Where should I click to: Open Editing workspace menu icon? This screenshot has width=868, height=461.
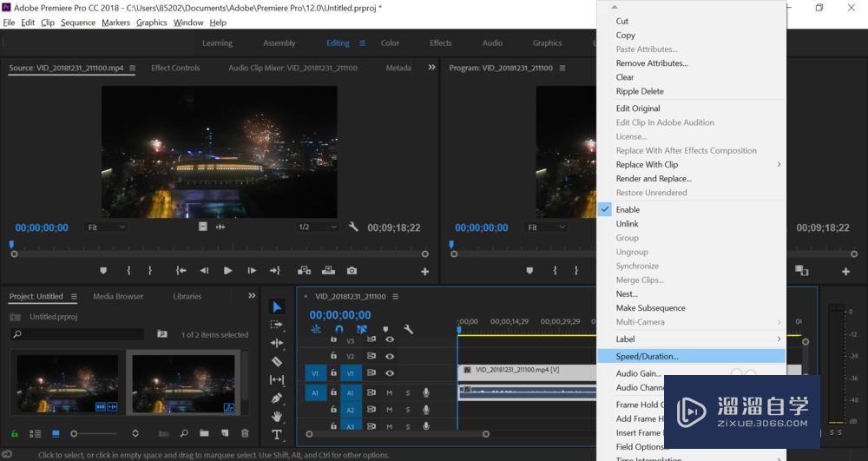coord(362,43)
